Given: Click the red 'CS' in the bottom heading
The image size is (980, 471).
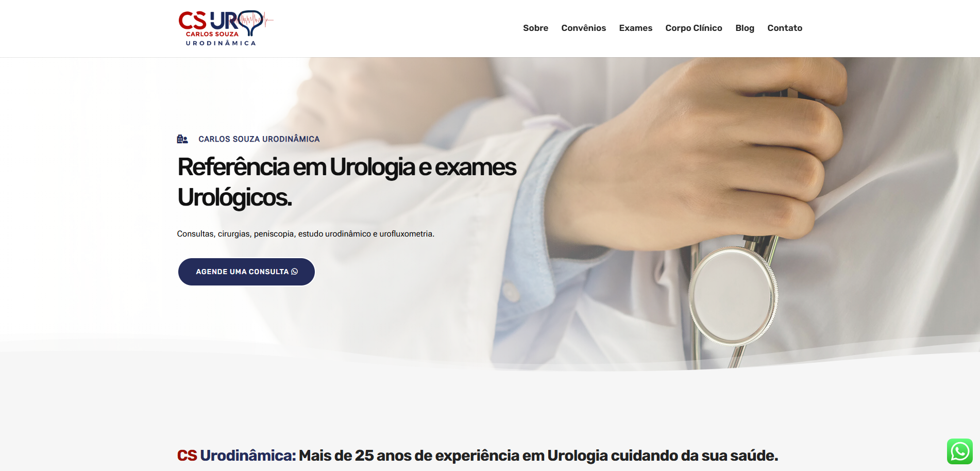Looking at the screenshot, I should pyautogui.click(x=187, y=456).
